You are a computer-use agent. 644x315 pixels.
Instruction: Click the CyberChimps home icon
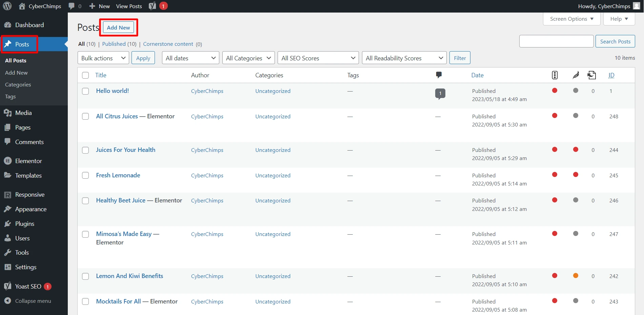[x=22, y=6]
